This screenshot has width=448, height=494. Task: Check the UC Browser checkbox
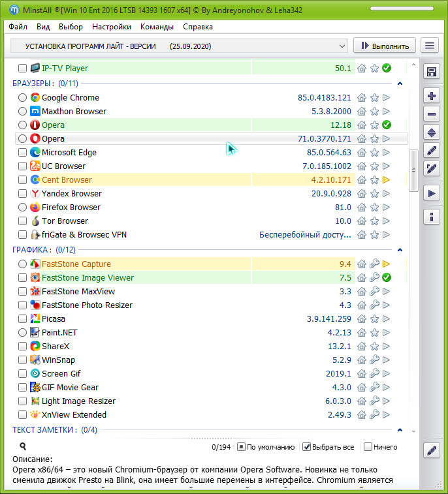(22, 166)
